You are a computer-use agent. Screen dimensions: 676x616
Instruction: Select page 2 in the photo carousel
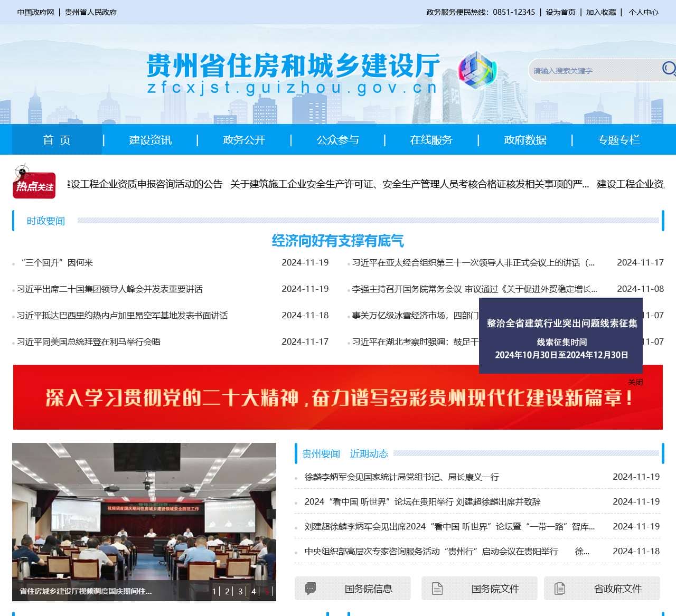click(x=227, y=592)
